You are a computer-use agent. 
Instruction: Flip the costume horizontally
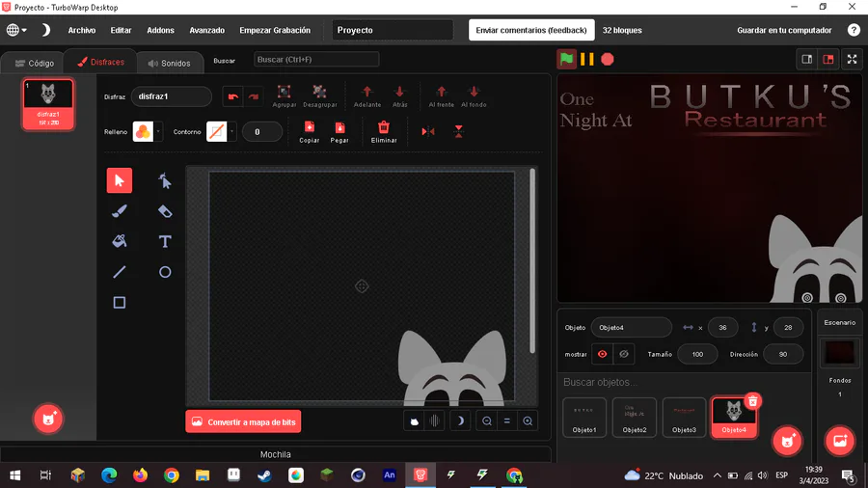pos(428,131)
